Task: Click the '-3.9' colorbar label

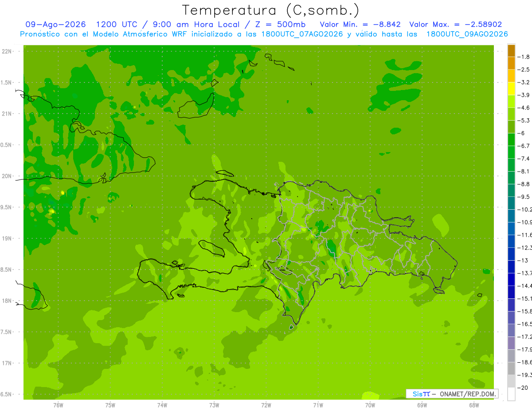Action: click(x=524, y=95)
